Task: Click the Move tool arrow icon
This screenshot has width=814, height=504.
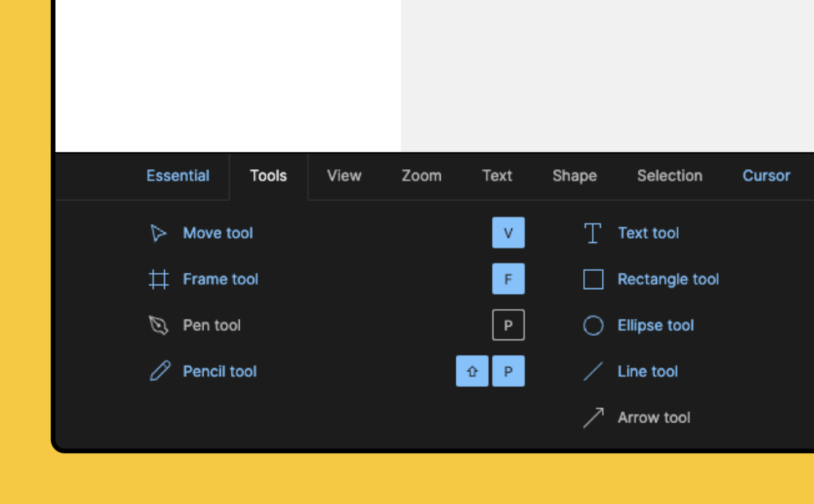Action: coord(158,233)
